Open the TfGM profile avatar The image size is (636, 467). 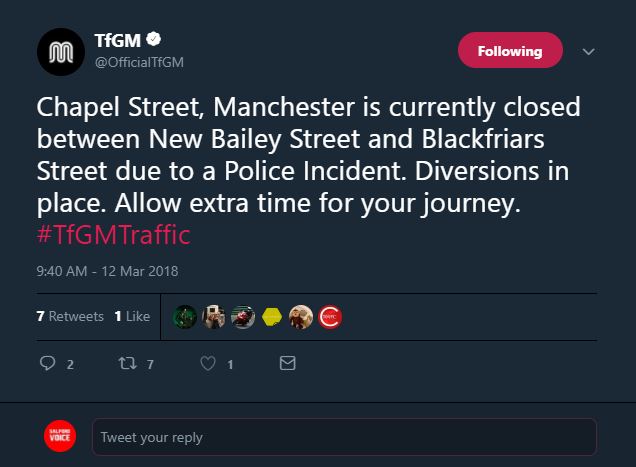point(58,52)
